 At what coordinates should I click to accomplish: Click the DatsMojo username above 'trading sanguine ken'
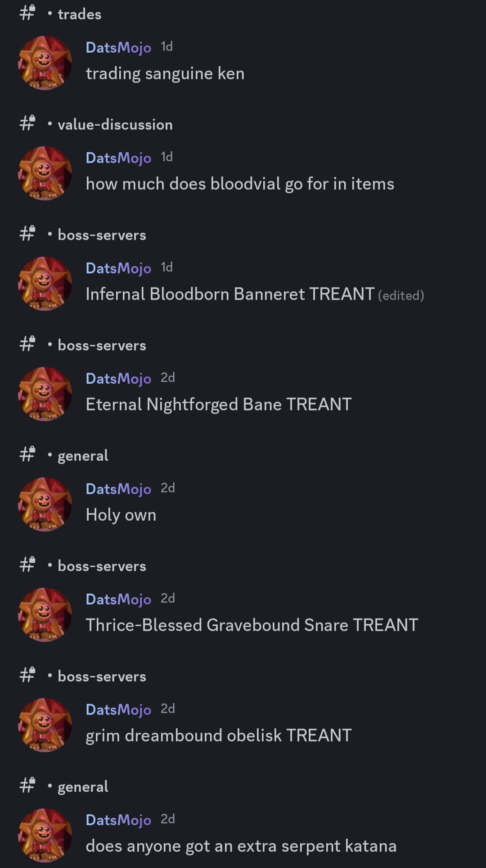click(118, 47)
